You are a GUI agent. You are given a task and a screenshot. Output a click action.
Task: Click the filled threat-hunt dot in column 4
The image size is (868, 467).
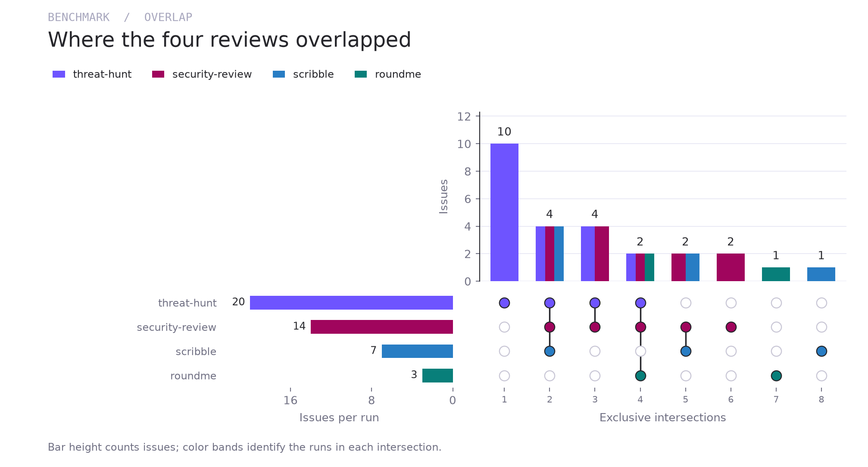(x=640, y=303)
